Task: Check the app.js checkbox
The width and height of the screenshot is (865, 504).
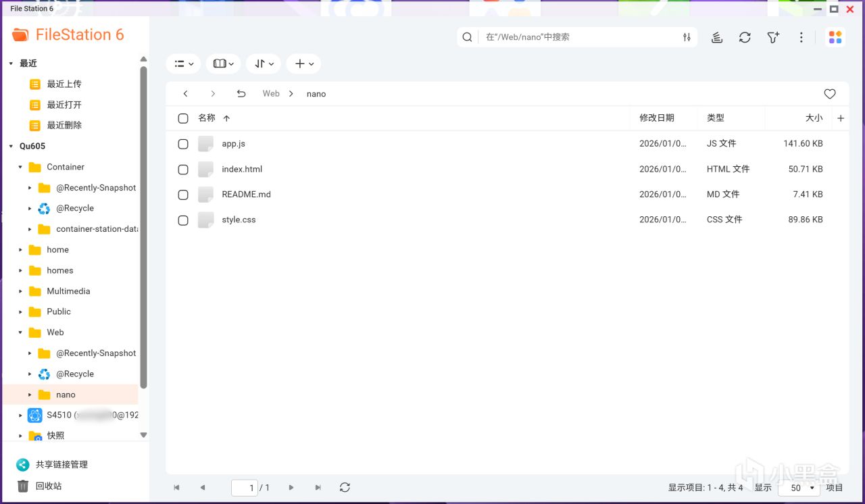Action: click(x=183, y=144)
